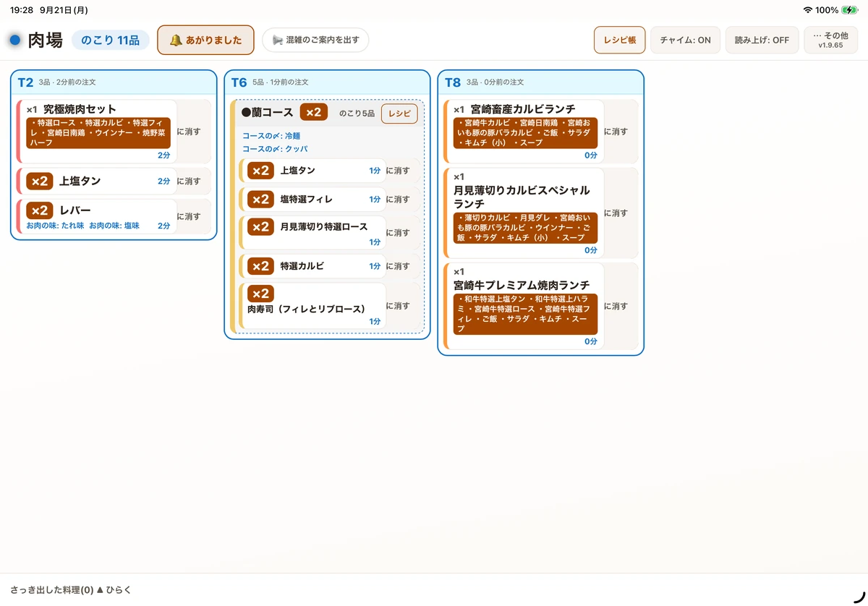
Task: Tap the 宮崎牛プレミアム焼肉ランチ order card
Action: (524, 306)
